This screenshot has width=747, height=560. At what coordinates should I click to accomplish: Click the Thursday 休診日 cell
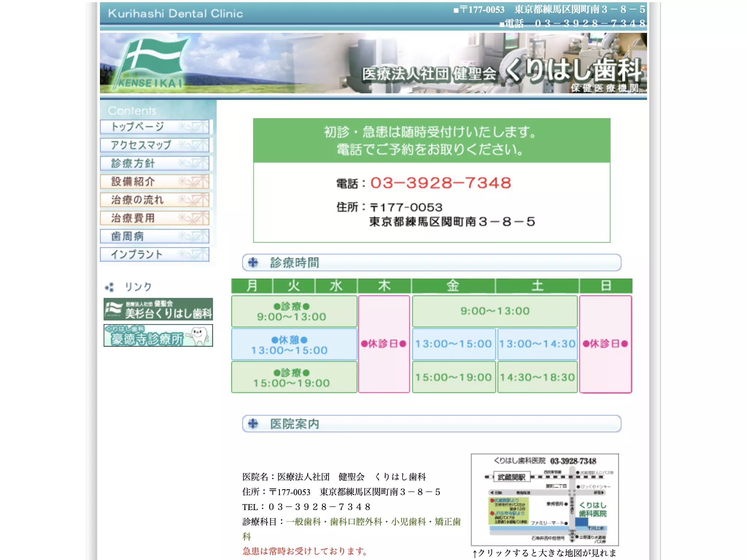coord(384,344)
